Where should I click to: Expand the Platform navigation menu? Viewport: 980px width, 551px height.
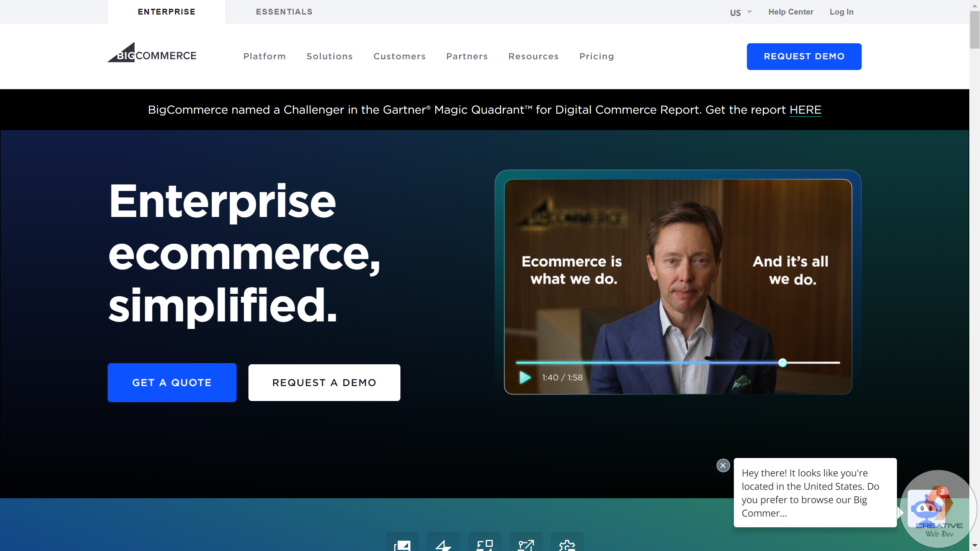click(x=265, y=57)
